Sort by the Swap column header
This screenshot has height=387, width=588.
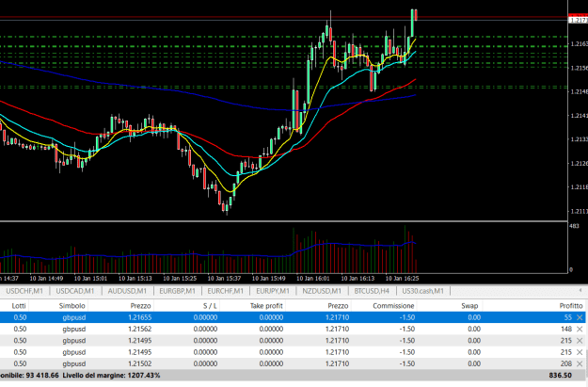(x=469, y=306)
